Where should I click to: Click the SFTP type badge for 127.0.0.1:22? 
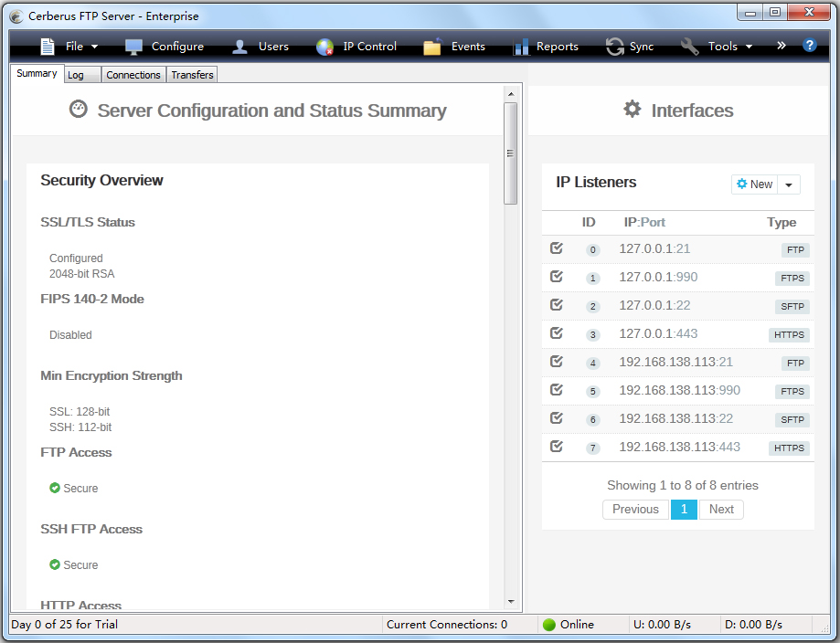coord(792,306)
